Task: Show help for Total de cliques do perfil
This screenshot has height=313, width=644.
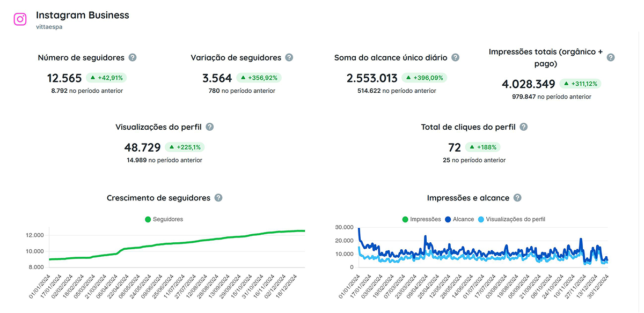Action: pos(524,127)
